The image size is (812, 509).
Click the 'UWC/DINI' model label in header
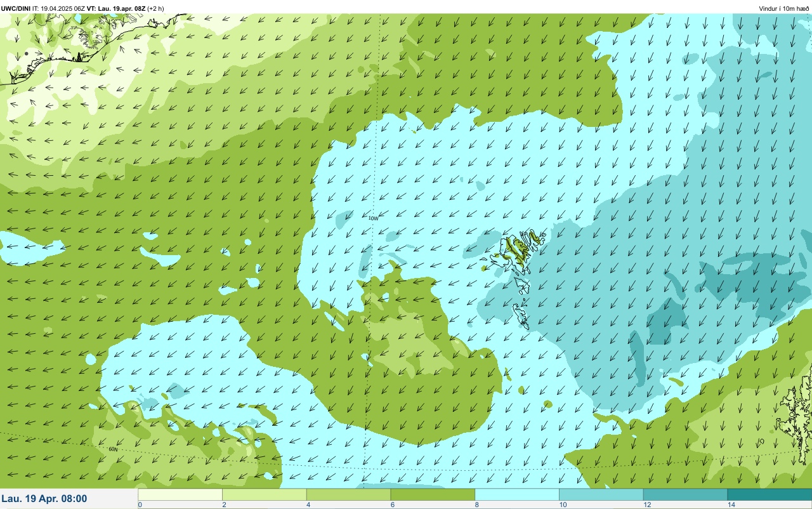(x=15, y=8)
